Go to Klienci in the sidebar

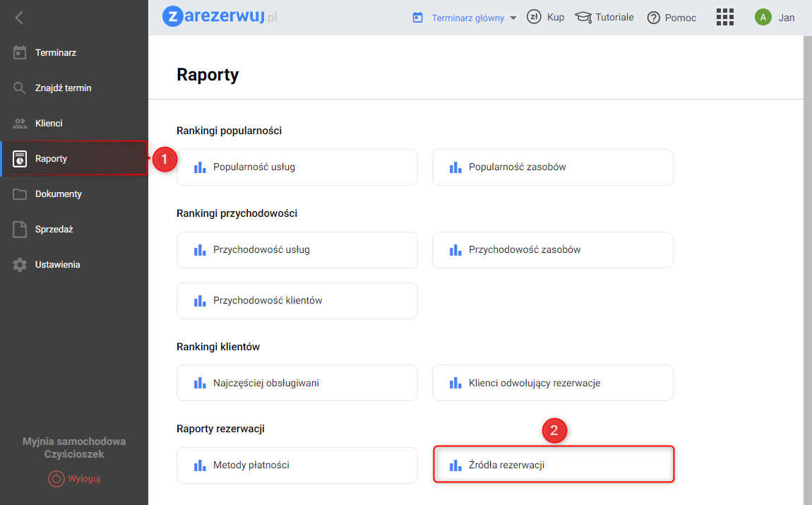click(x=74, y=124)
